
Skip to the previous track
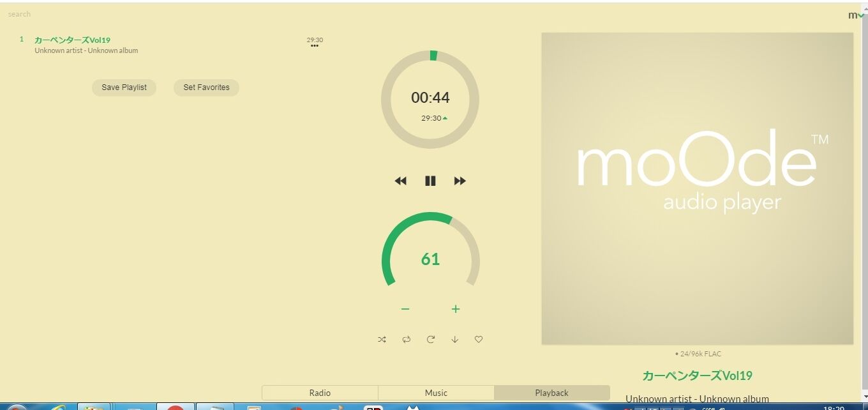click(x=401, y=181)
